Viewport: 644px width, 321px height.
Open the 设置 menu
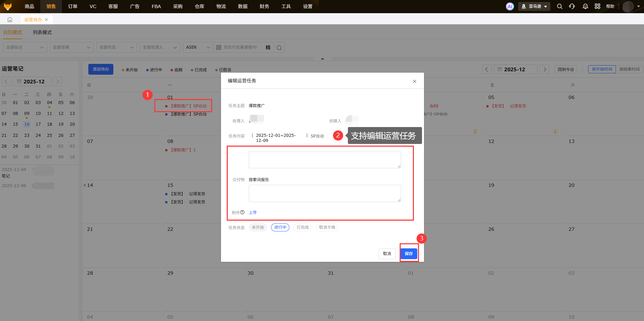tap(308, 6)
